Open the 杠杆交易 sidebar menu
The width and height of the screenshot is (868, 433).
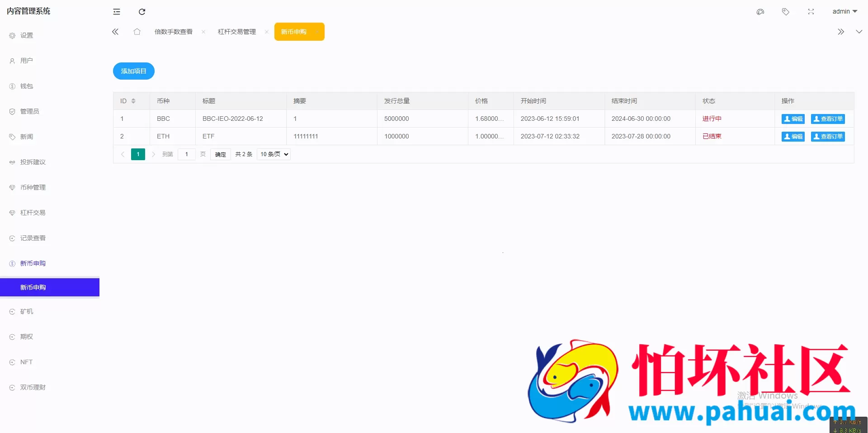(x=50, y=213)
